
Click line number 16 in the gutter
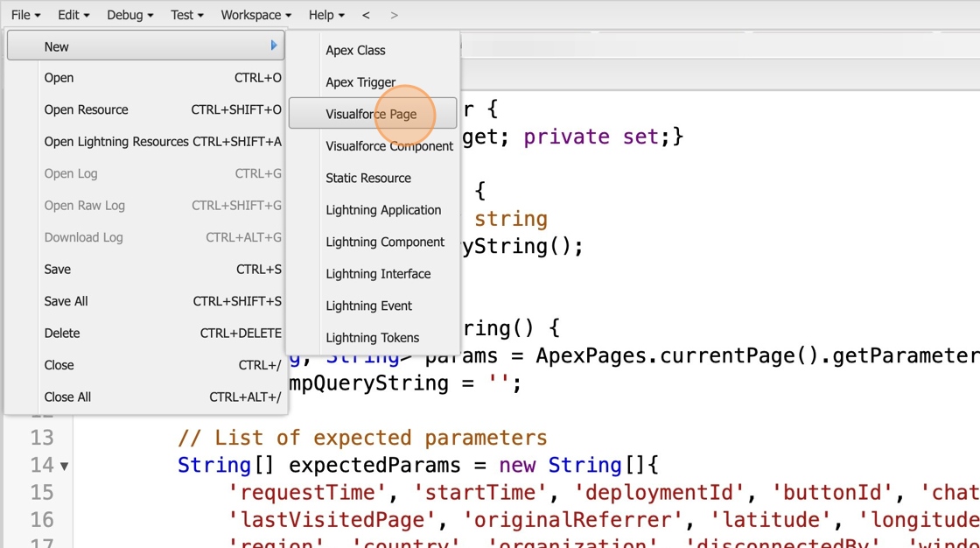[x=42, y=520]
